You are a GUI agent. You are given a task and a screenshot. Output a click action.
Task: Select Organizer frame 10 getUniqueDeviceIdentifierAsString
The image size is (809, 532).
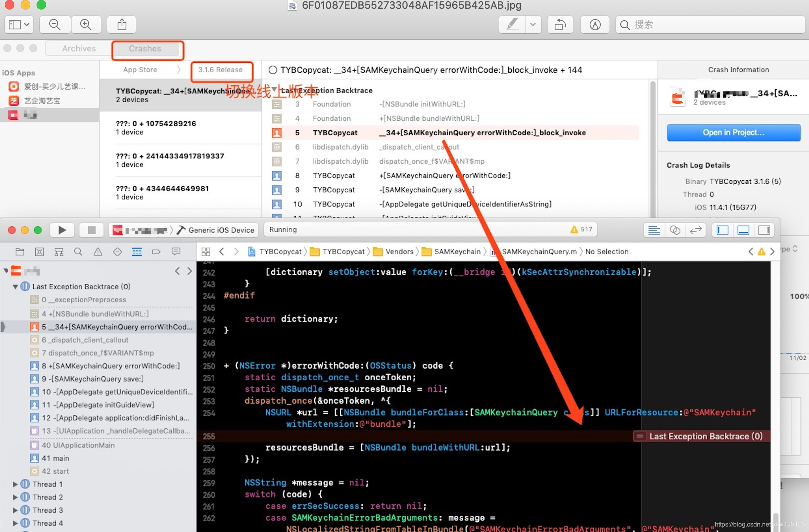coord(455,204)
